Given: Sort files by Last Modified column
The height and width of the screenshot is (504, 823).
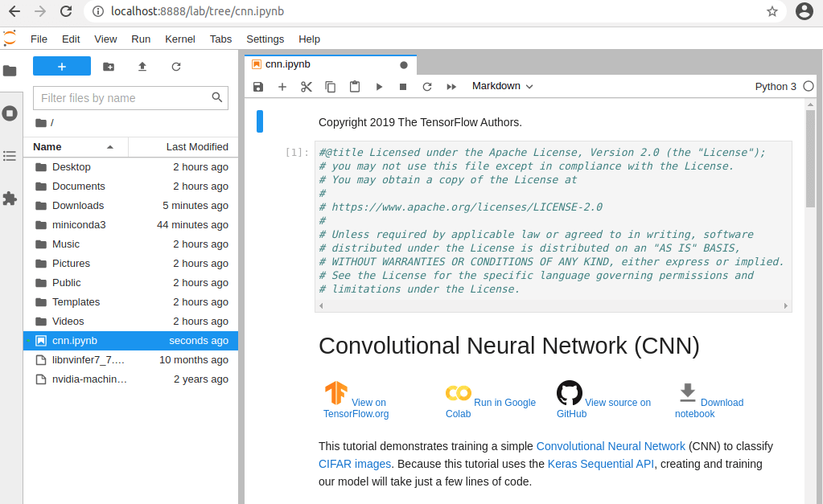Looking at the screenshot, I should tap(183, 147).
